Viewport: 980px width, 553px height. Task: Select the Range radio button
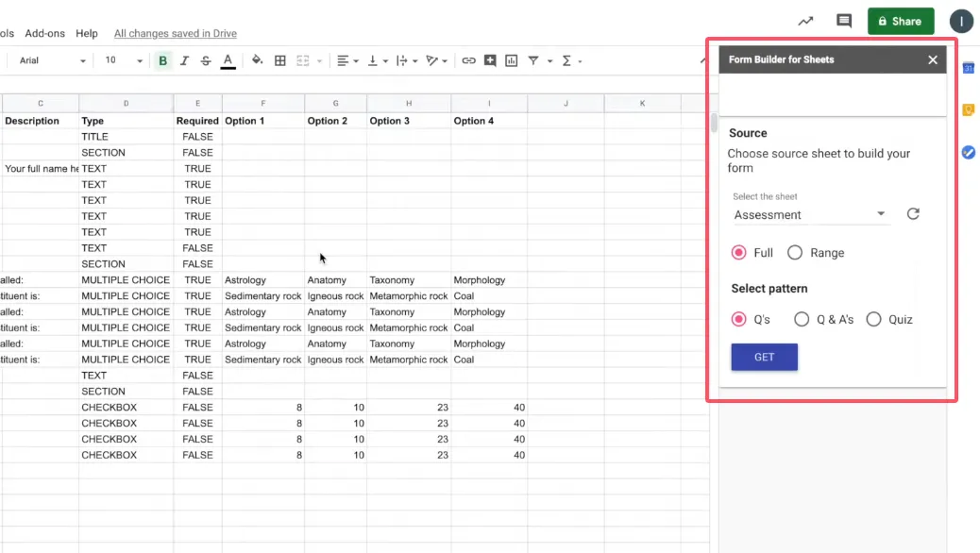795,253
